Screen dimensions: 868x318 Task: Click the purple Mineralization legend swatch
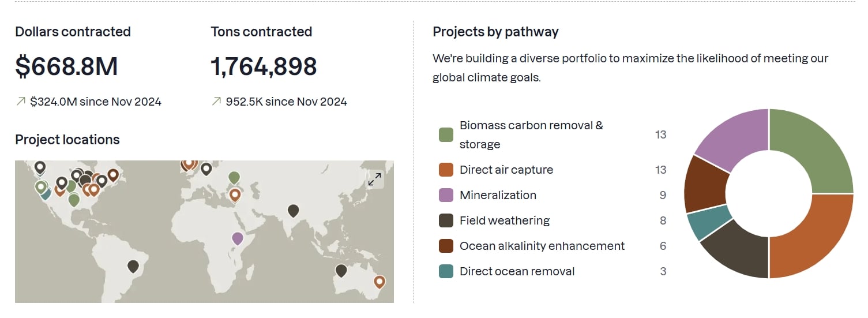tap(446, 195)
